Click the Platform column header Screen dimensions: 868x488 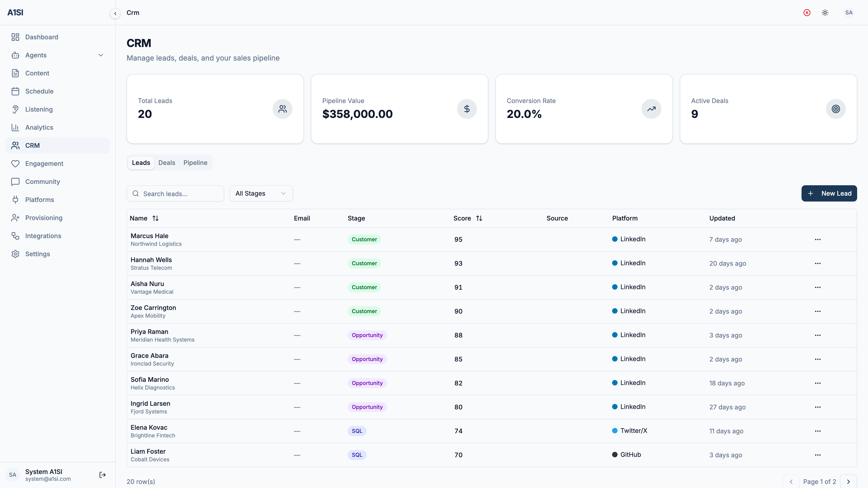point(625,218)
